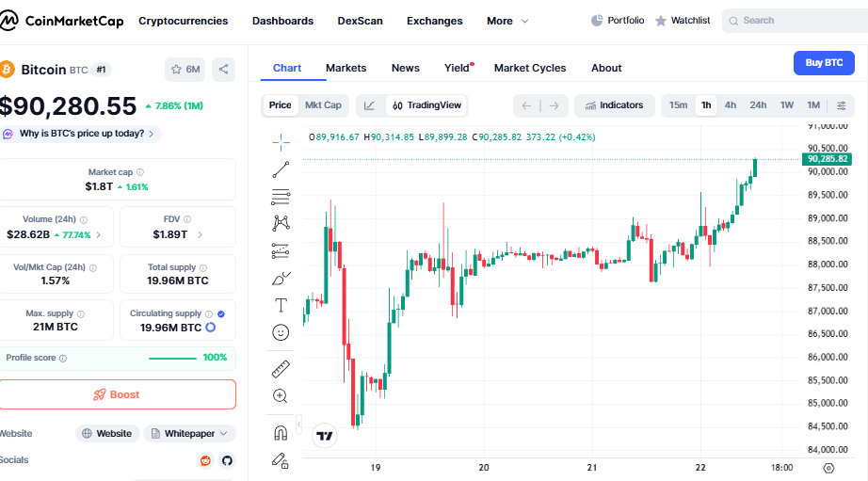Switch to the Market Cycles tab
The image size is (868, 481).
(530, 68)
